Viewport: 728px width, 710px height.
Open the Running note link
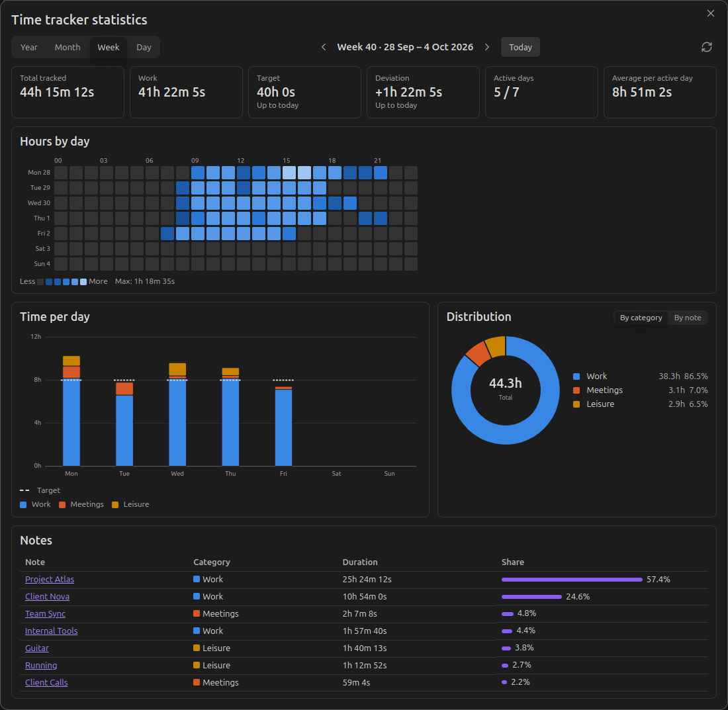[41, 666]
